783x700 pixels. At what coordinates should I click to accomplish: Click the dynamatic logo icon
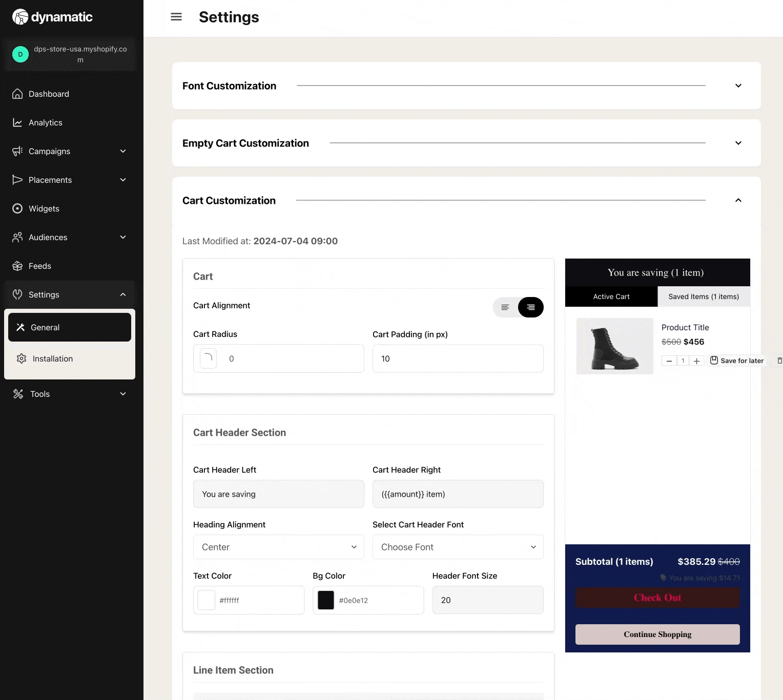(20, 17)
